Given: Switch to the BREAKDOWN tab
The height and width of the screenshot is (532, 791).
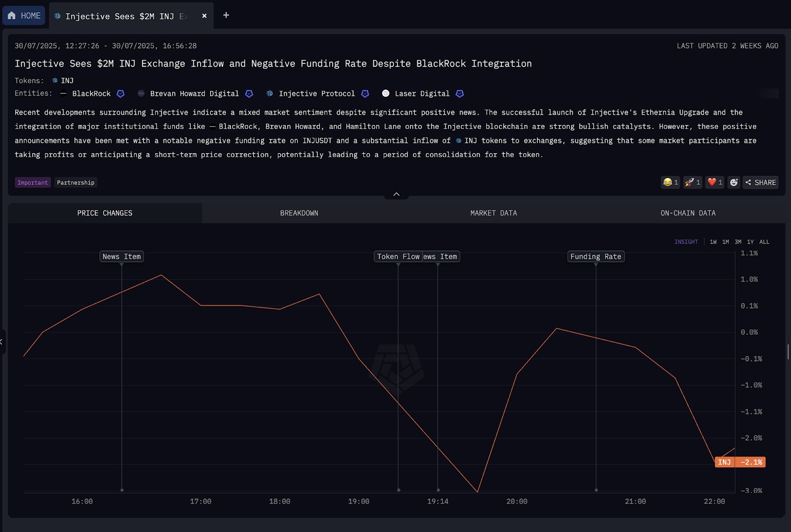Looking at the screenshot, I should (299, 213).
